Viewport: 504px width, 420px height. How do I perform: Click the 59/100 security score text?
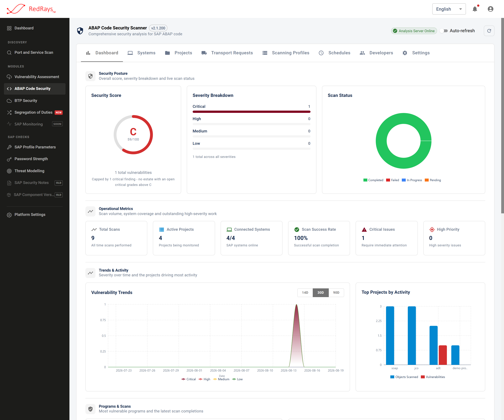tap(133, 139)
